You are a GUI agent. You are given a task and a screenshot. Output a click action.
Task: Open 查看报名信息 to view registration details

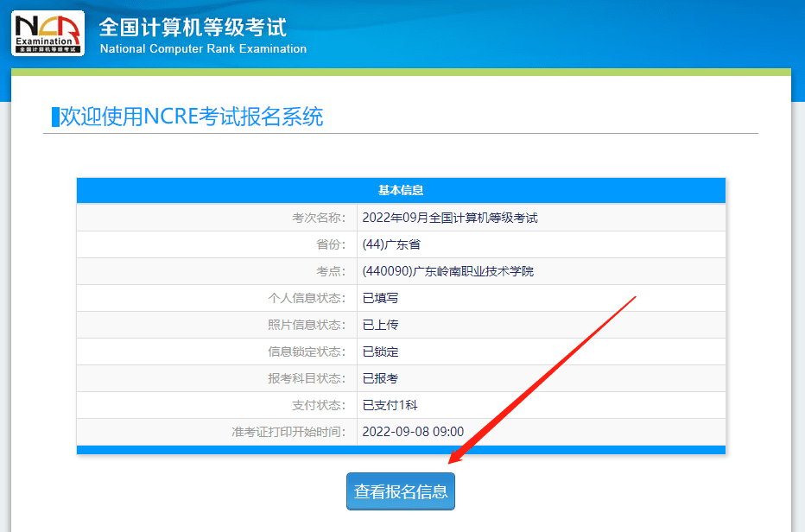click(x=400, y=491)
